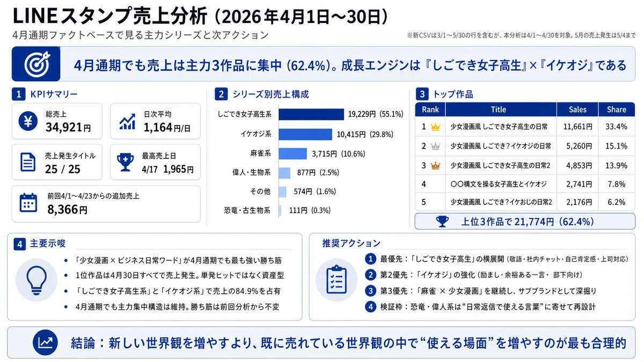This screenshot has height=362, width=644.
Task: Click the number 1 badge for KPIサマリー
Action: 19,94
